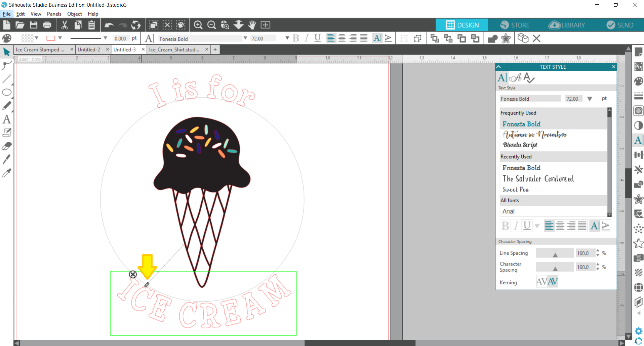Click the Draw an Ellipse tool
Viewport: 644px width, 346px height.
6,92
